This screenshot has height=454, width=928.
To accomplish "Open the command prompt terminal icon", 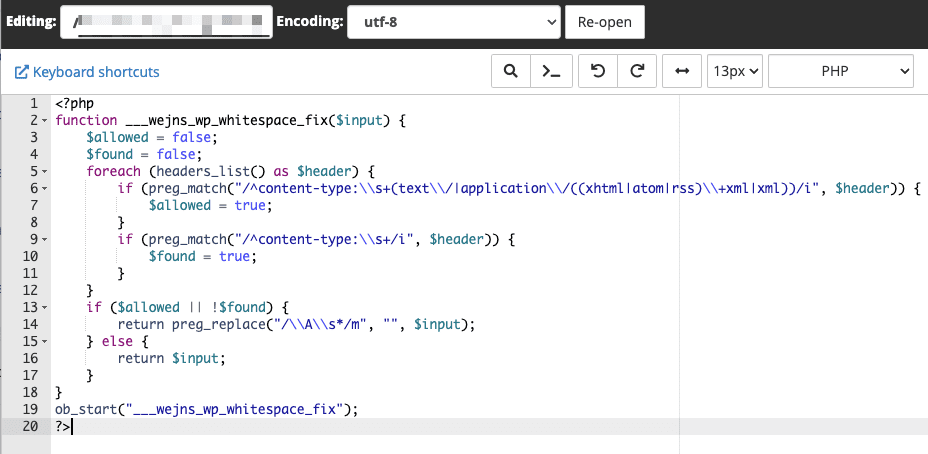I will (x=551, y=72).
